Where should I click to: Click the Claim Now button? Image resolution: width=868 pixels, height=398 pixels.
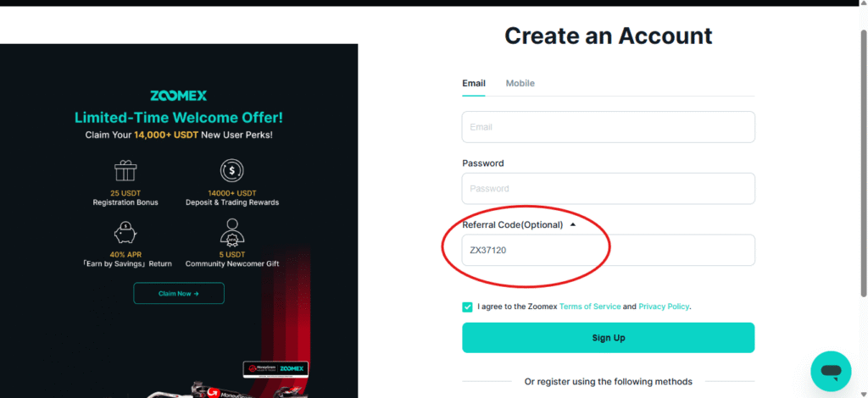click(179, 294)
